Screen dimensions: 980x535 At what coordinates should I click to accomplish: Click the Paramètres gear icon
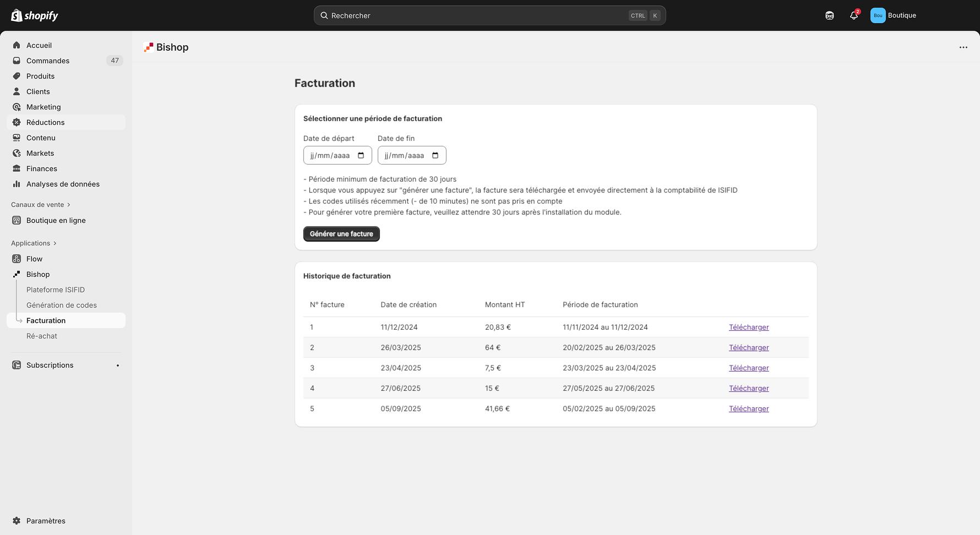pos(17,521)
